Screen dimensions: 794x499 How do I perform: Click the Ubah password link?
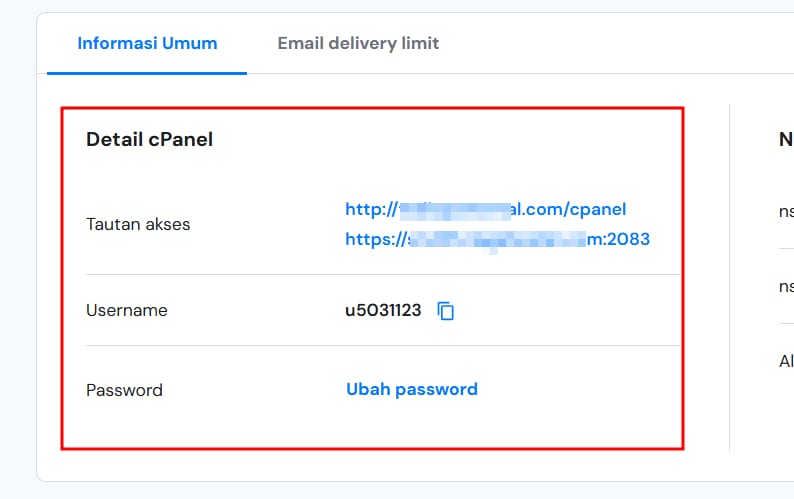pos(411,389)
